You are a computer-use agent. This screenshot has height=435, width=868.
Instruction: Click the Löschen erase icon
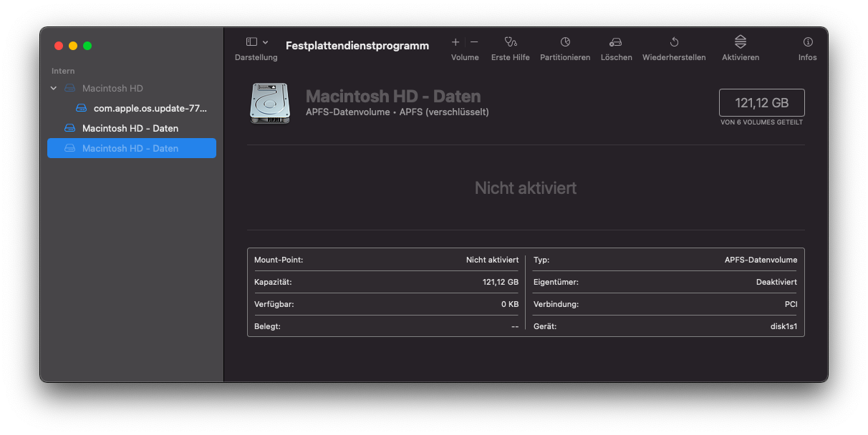[x=616, y=42]
